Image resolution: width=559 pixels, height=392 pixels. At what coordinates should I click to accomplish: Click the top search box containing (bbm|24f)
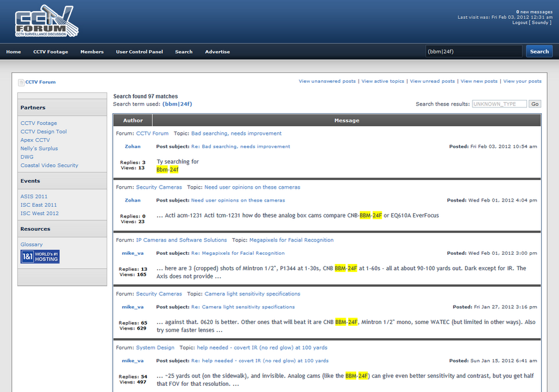pyautogui.click(x=473, y=51)
